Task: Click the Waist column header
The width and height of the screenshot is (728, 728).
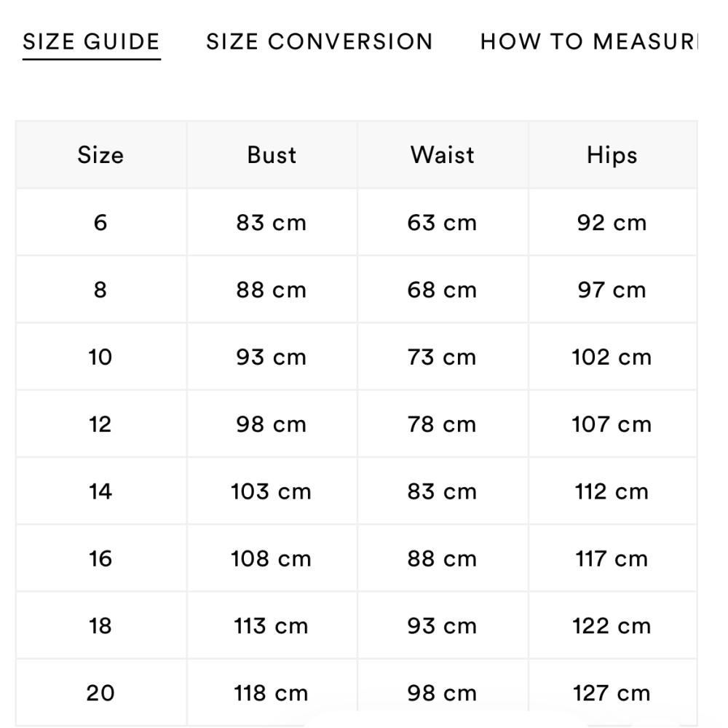Action: (x=443, y=155)
